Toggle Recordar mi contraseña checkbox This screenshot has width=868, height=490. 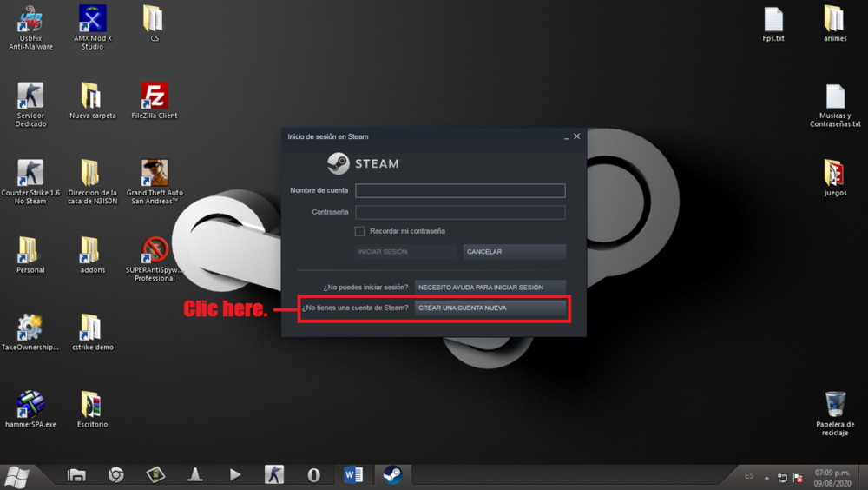pyautogui.click(x=360, y=231)
